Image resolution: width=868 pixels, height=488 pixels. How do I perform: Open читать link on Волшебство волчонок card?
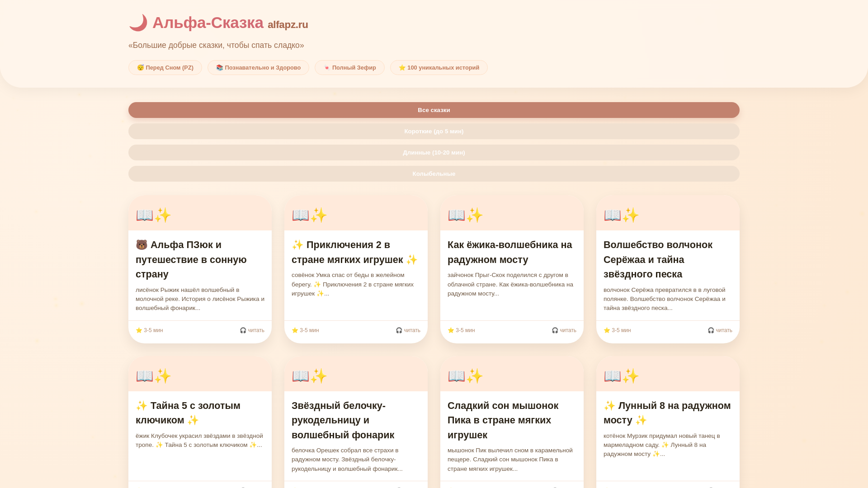click(720, 330)
